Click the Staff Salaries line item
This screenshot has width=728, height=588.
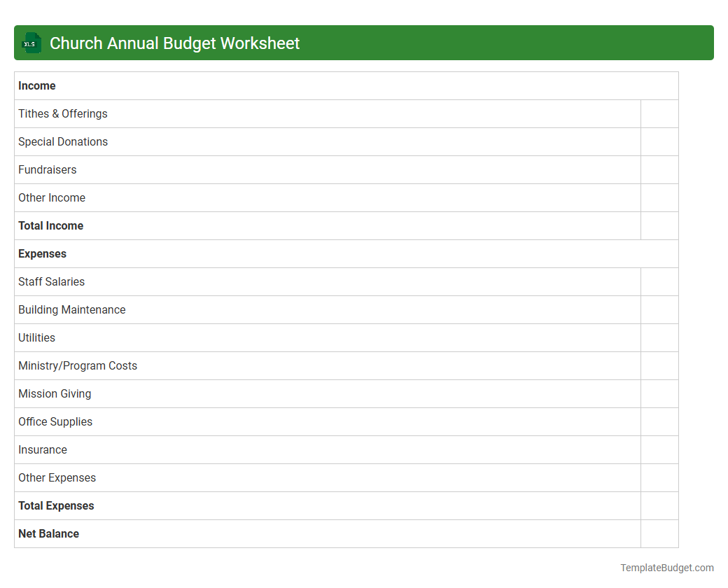pos(51,281)
